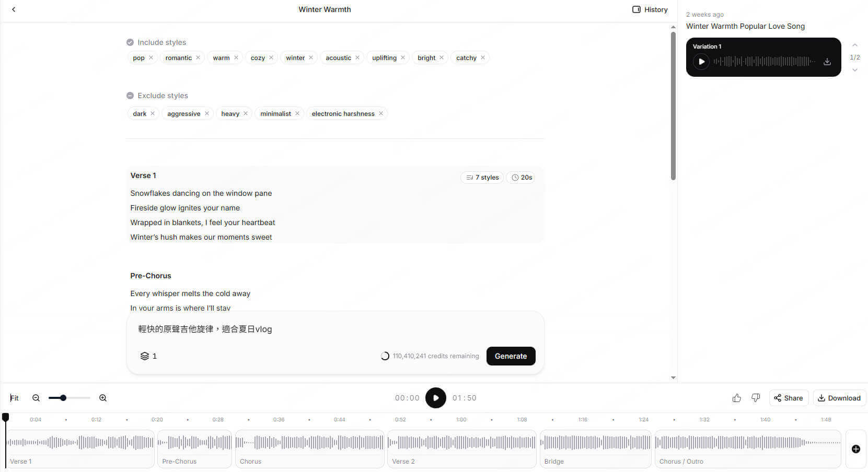Click the Generate button

pos(511,356)
